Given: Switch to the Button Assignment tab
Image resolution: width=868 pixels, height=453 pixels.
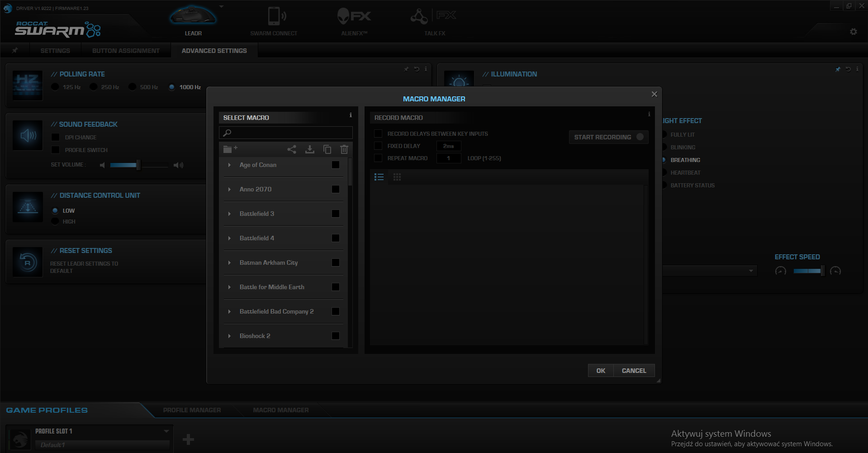Looking at the screenshot, I should point(126,51).
